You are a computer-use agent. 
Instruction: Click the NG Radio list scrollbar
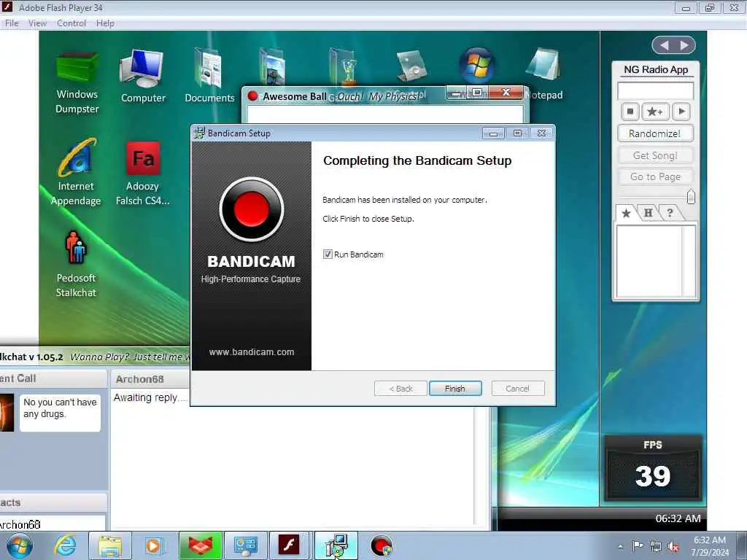point(689,262)
